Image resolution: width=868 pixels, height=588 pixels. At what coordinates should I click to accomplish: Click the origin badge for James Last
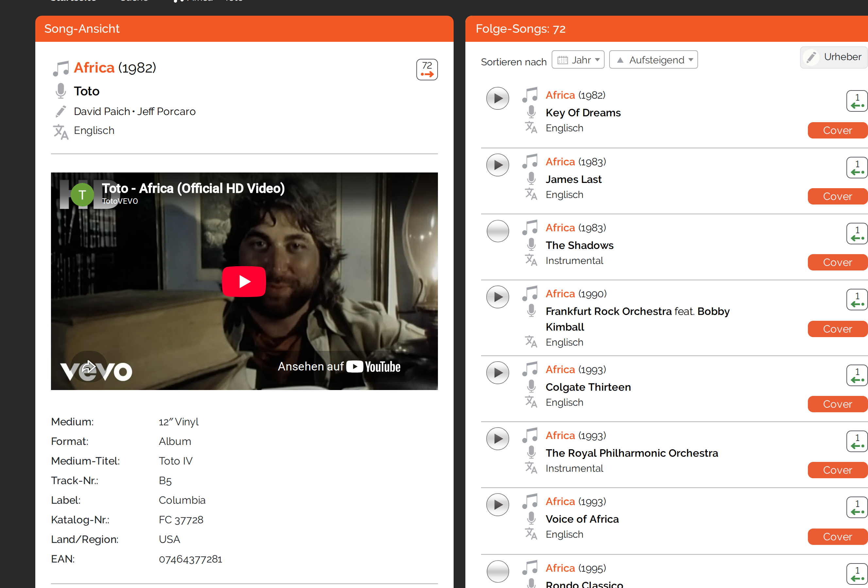tap(857, 168)
